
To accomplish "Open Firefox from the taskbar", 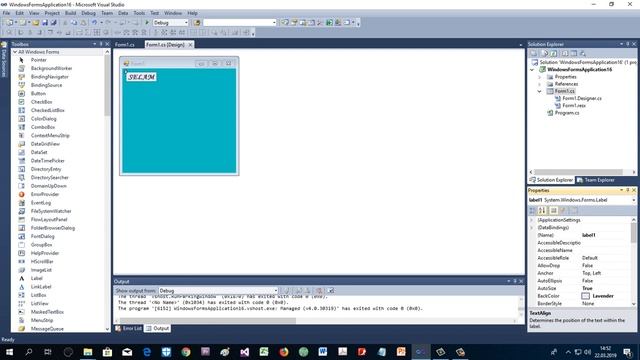I will click(284, 352).
